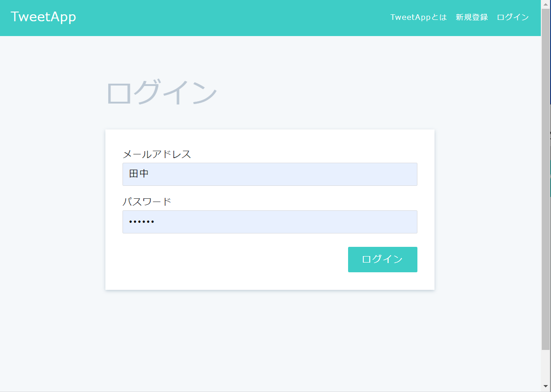
Task: Click the teal navigation header bar
Action: coord(231,17)
